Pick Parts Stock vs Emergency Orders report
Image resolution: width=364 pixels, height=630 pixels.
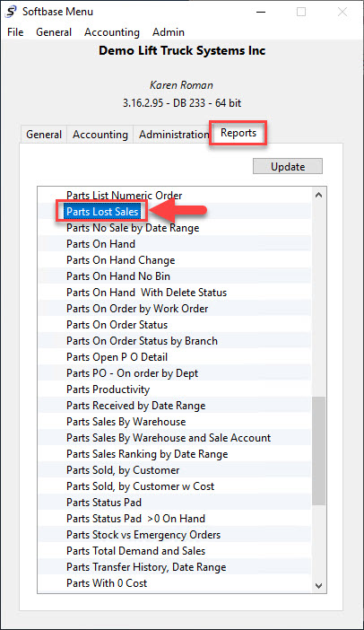143,535
